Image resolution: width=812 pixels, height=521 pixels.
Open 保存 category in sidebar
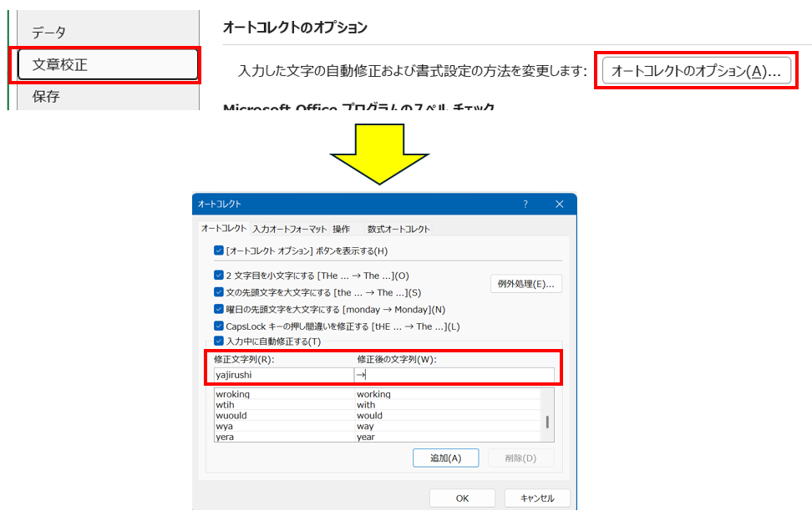(47, 96)
